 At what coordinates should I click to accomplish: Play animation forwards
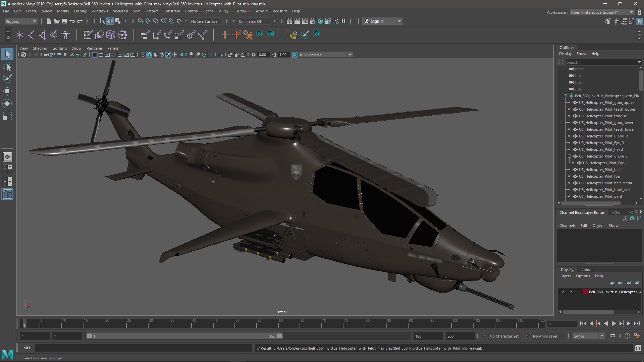(613, 323)
